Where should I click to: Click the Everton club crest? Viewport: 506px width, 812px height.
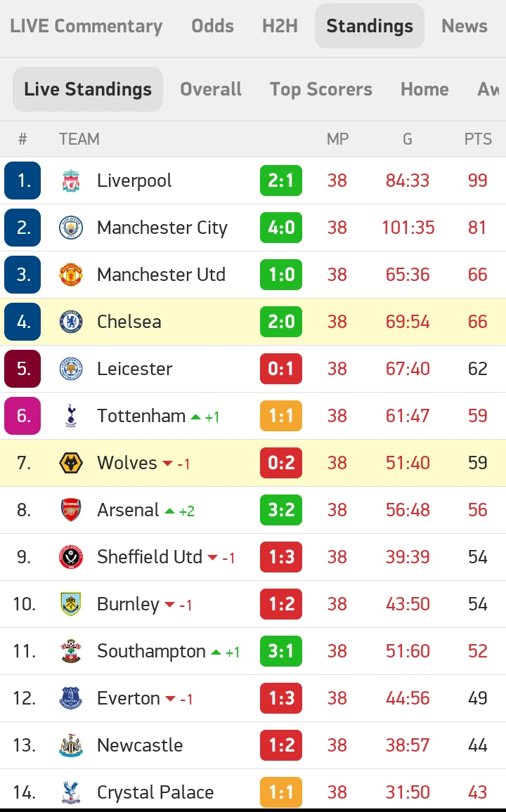(x=71, y=698)
